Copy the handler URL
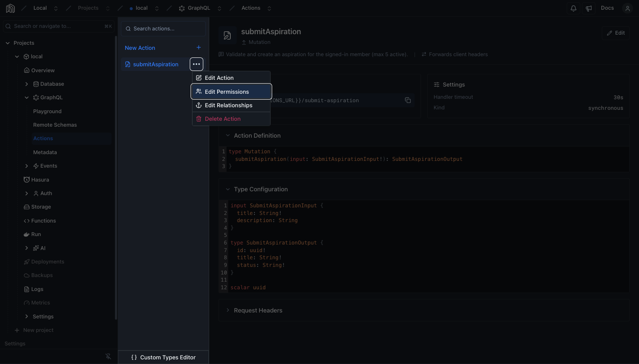The height and width of the screenshot is (364, 639). [x=408, y=100]
